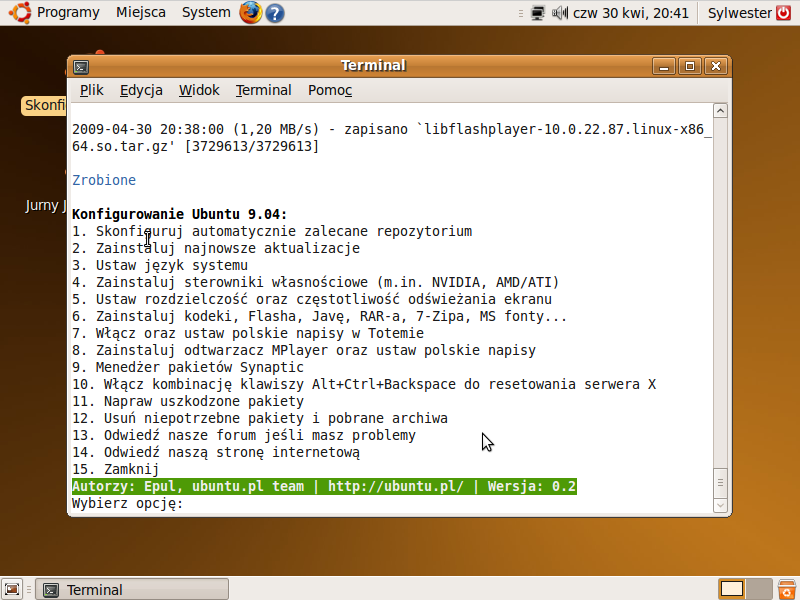The width and height of the screenshot is (800, 600).
Task: Click the "Wybierz opcję:" prompt line
Action: click(128, 504)
